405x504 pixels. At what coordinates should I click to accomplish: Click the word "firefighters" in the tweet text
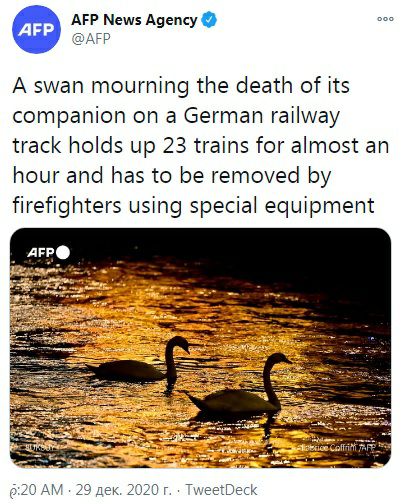[67, 205]
